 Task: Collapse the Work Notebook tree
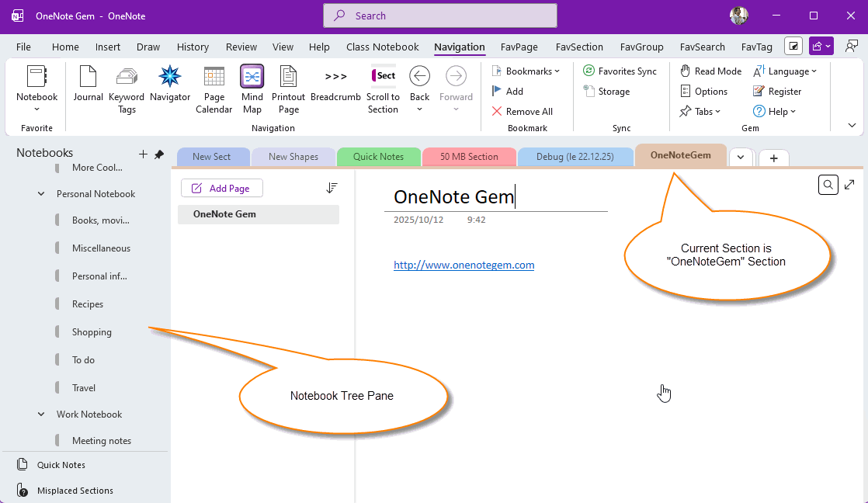[x=41, y=414]
